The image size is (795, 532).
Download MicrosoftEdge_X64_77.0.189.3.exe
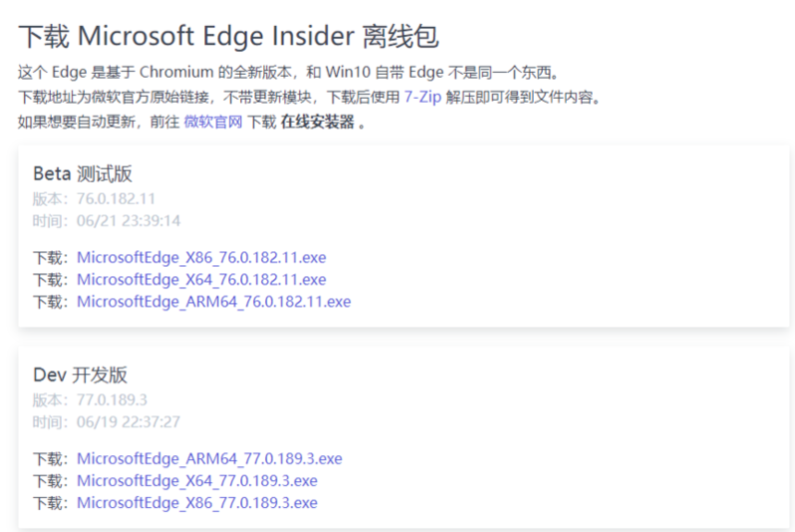click(197, 480)
